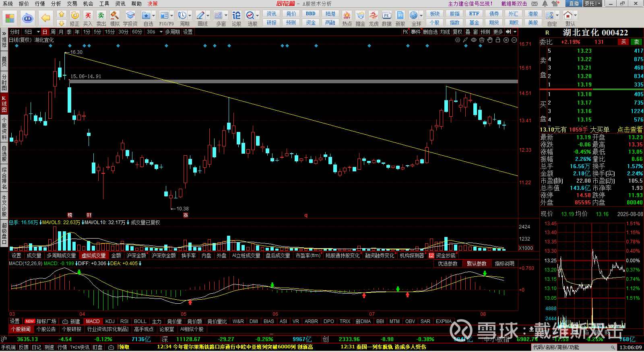The image size is (644, 352).
Task: Click green 卖 button beside 委比
Action: (x=637, y=42)
